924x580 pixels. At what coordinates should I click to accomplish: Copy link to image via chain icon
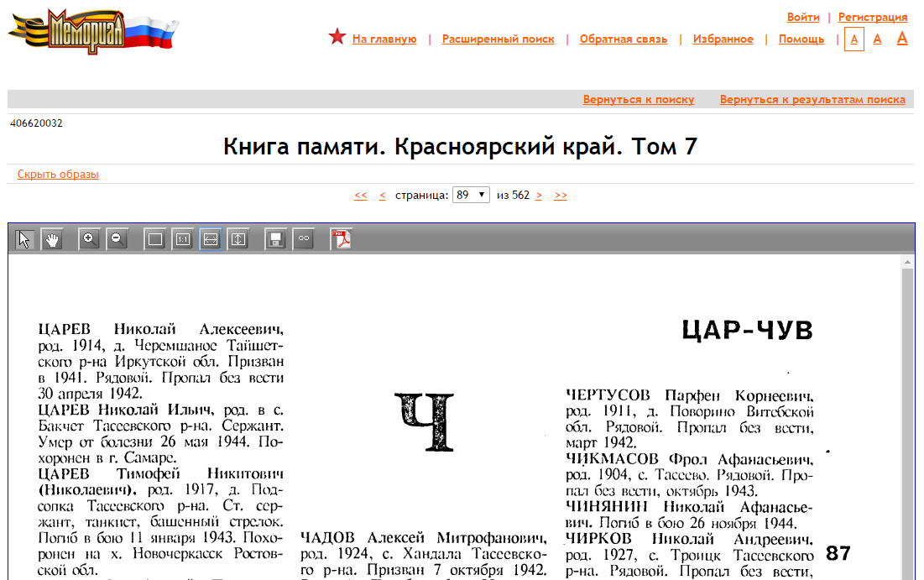pos(304,239)
